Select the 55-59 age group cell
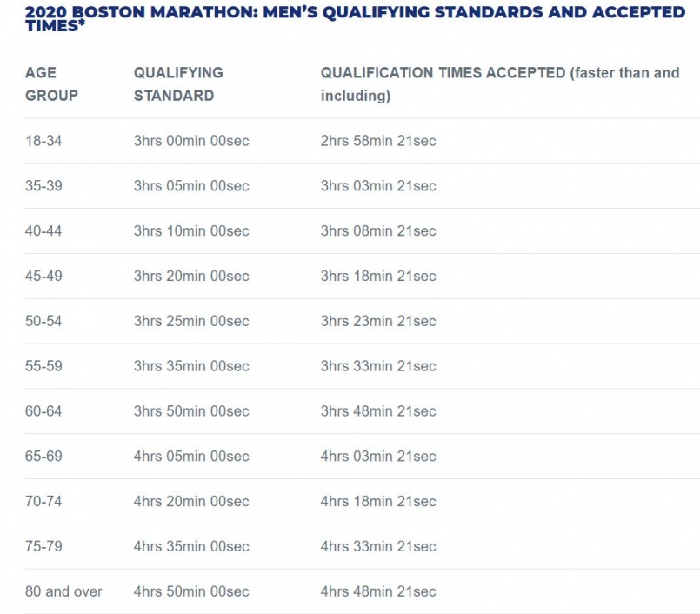700x614 pixels. coord(43,366)
